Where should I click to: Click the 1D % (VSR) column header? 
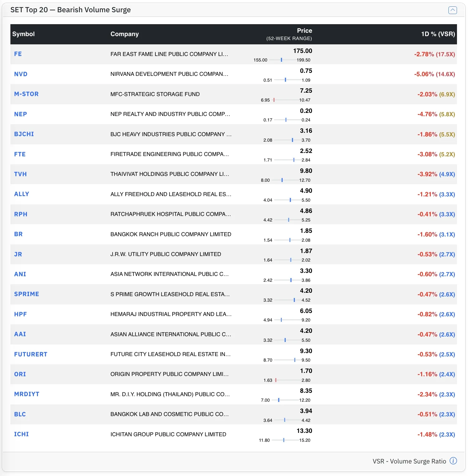pyautogui.click(x=438, y=34)
